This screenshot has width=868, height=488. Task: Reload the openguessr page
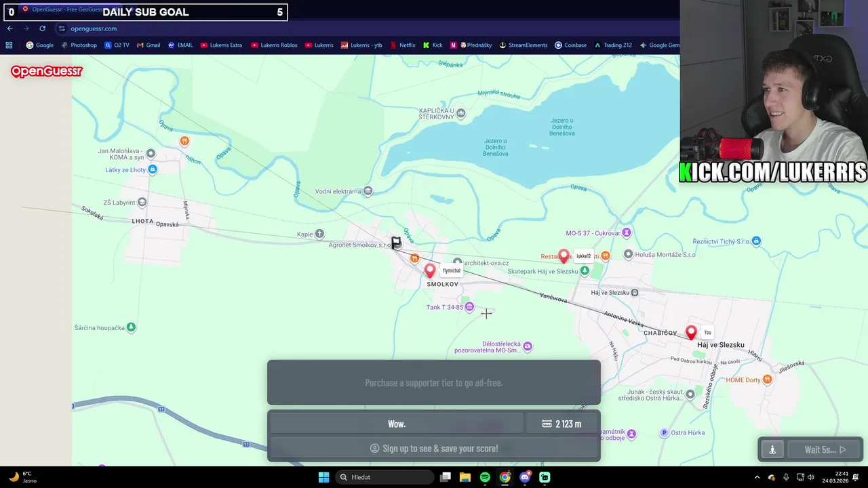point(42,28)
